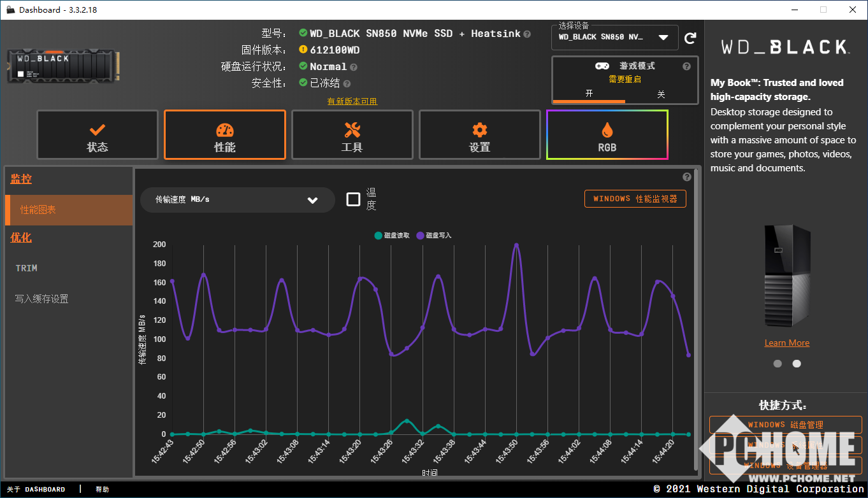Click help icon beside Normal health status
Viewport: 868px width, 498px height.
pyautogui.click(x=354, y=67)
